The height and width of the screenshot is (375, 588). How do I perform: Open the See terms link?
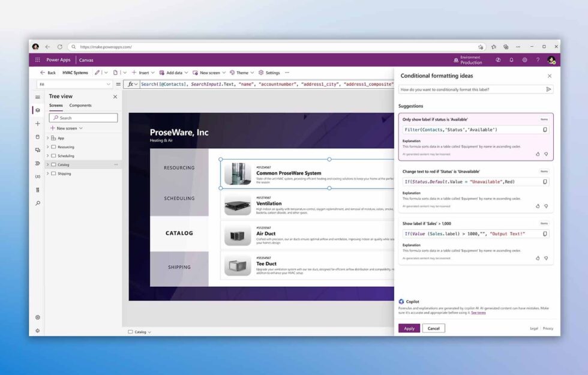pyautogui.click(x=479, y=312)
